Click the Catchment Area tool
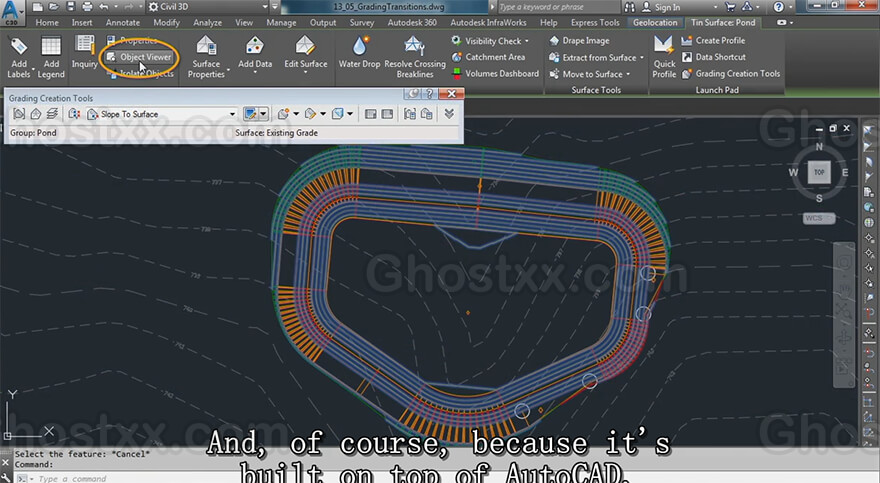Screen dimensions: 880x483 click(x=488, y=57)
